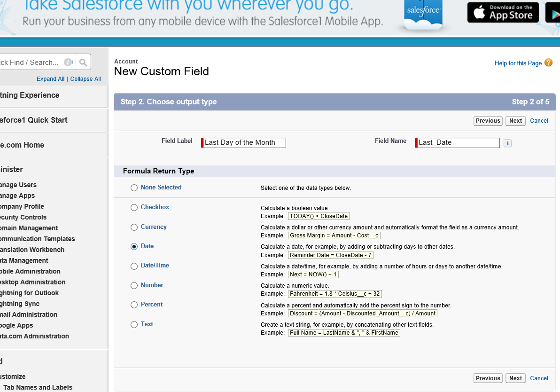Screen dimensions: 560x392
Task: Click Collapse All in sidebar
Action: (86, 78)
